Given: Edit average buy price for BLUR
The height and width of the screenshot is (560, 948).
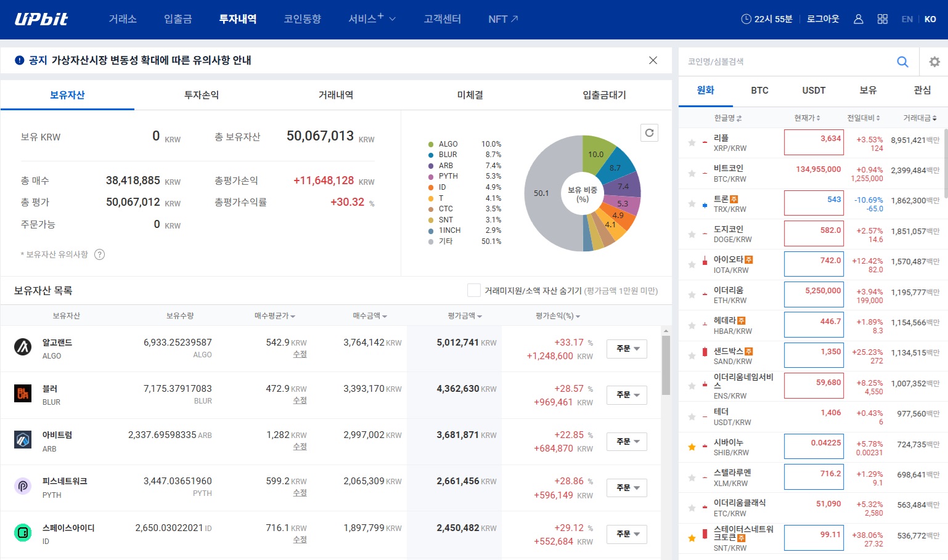Looking at the screenshot, I should click(300, 400).
